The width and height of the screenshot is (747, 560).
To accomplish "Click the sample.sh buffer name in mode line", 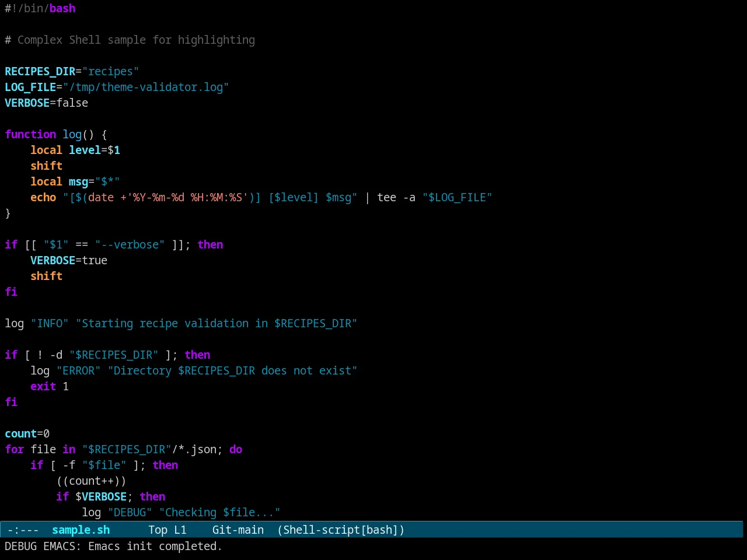I will (81, 530).
